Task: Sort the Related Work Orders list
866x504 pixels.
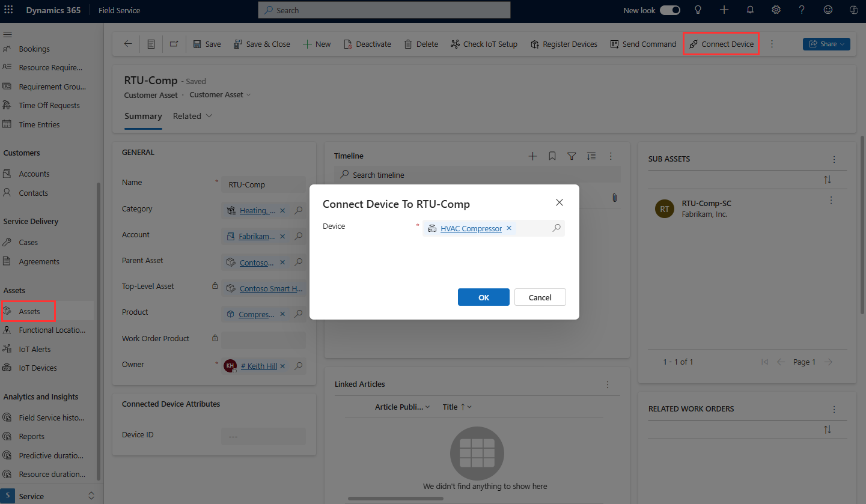Action: point(828,430)
